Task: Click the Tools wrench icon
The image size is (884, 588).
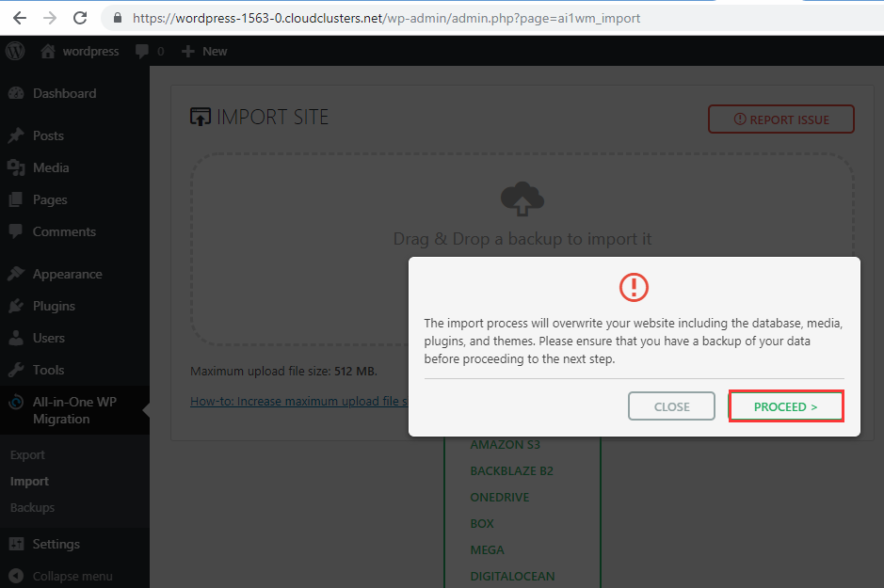Action: [16, 370]
